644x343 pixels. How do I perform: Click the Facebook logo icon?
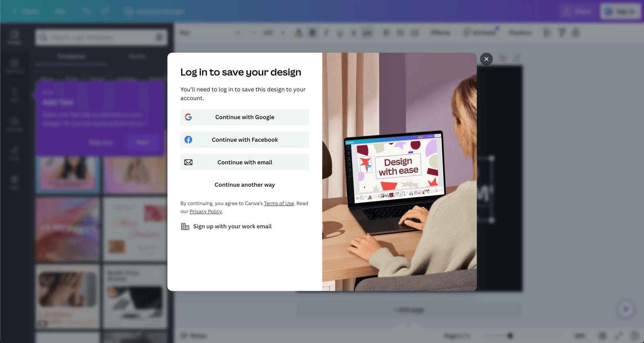click(188, 140)
